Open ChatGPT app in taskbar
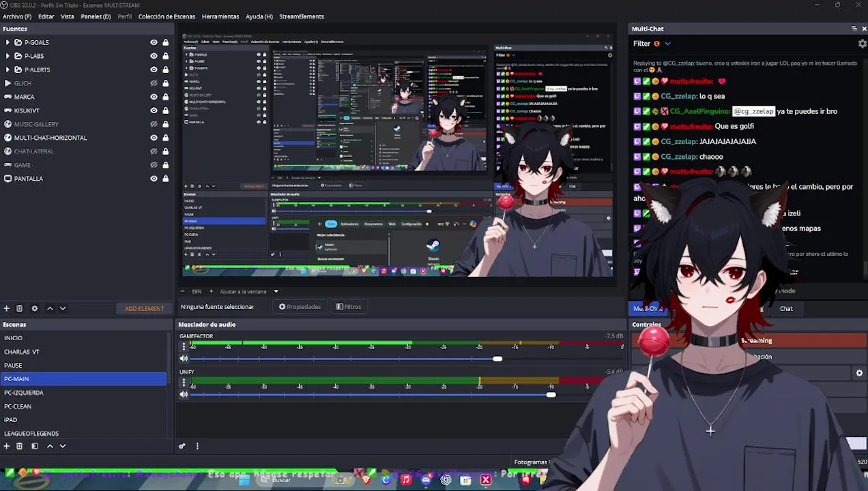This screenshot has width=868, height=491. [446, 480]
